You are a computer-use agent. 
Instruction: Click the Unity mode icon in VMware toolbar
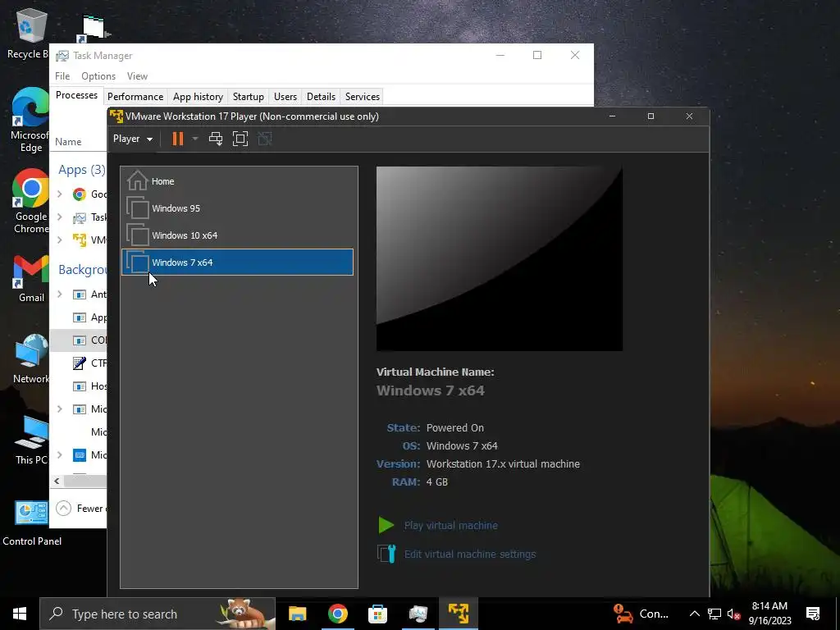265,139
